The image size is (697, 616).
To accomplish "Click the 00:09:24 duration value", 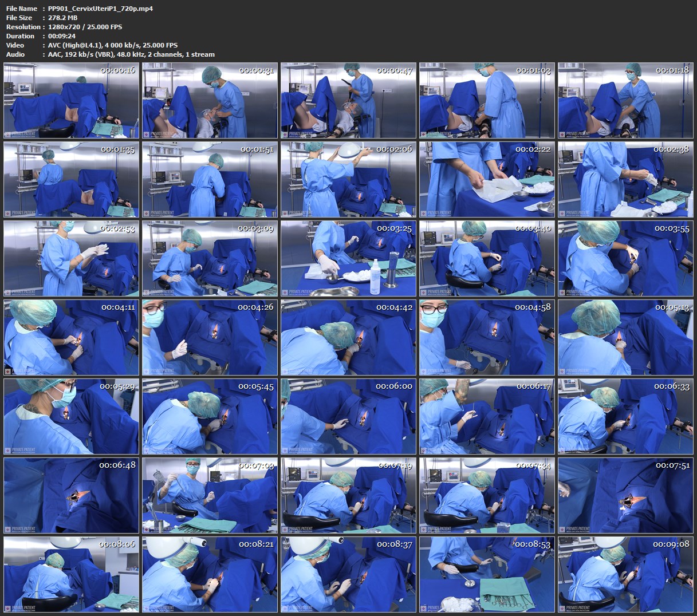I will coord(62,36).
